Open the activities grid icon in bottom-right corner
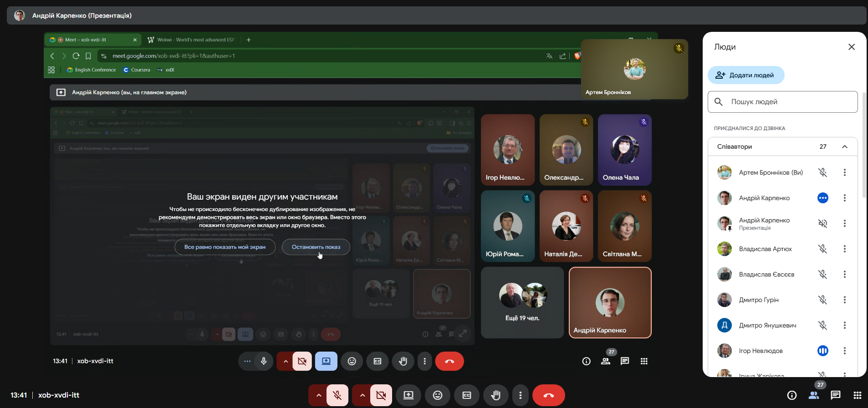The width and height of the screenshot is (868, 408). [x=857, y=395]
